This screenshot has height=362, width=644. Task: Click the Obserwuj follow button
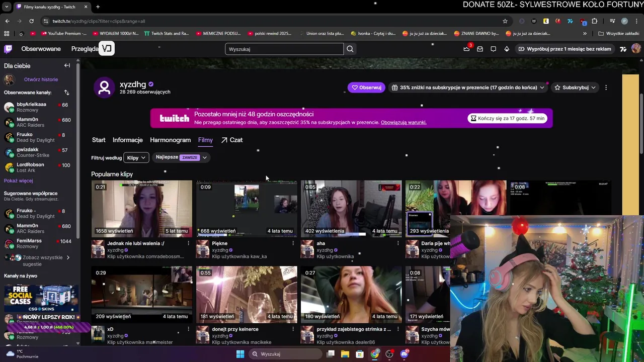(x=367, y=87)
